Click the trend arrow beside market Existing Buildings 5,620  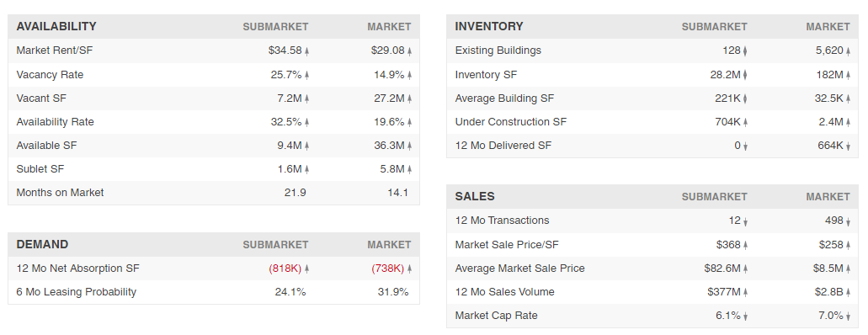848,51
